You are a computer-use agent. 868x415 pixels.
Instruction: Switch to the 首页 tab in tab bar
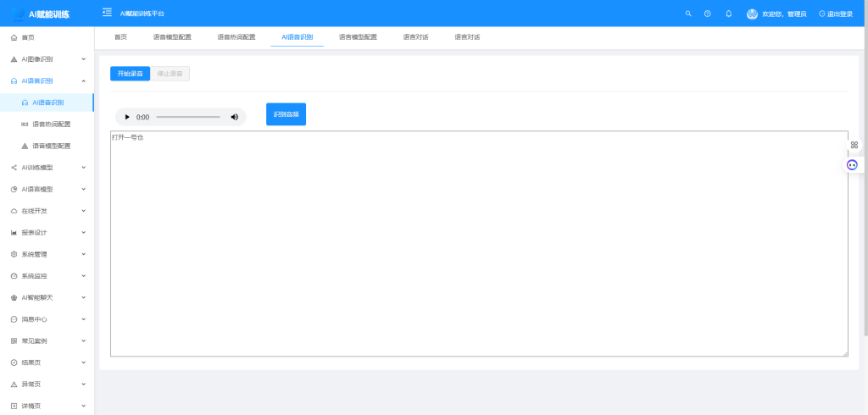[120, 37]
